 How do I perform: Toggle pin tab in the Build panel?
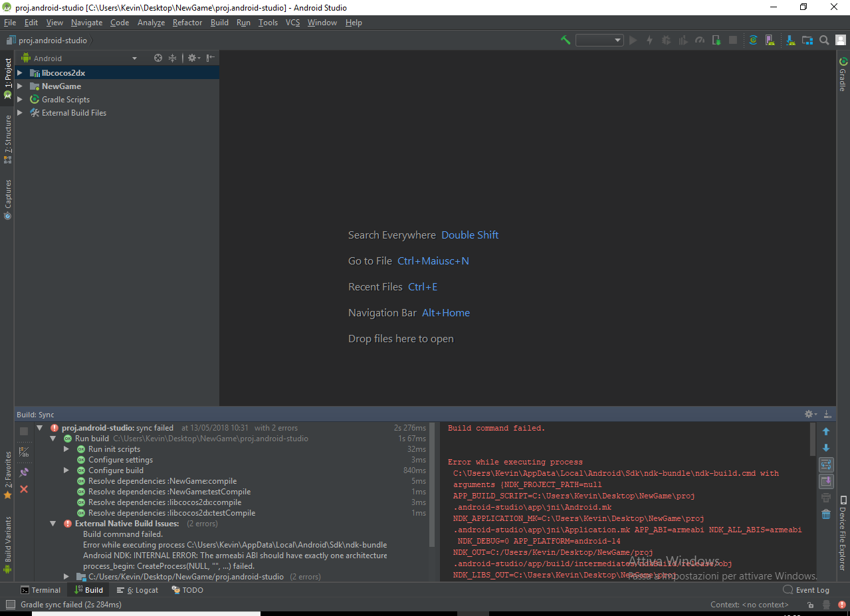pos(24,472)
